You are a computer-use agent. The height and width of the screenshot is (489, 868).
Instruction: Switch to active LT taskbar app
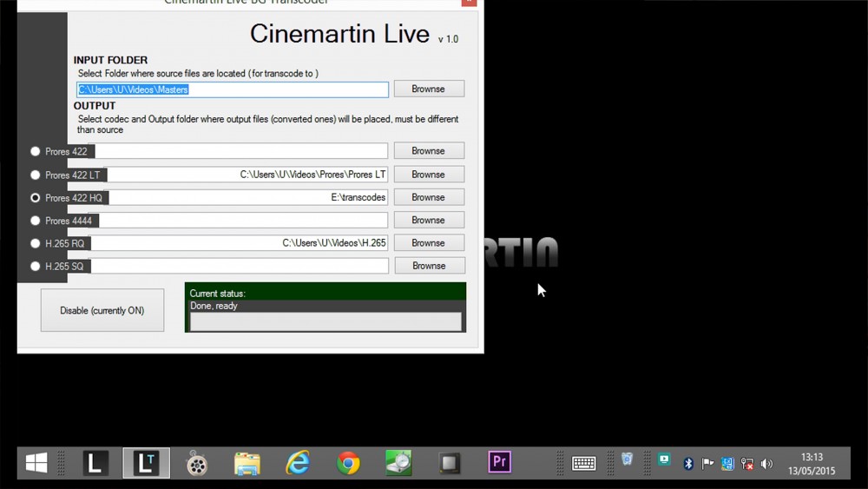click(146, 463)
